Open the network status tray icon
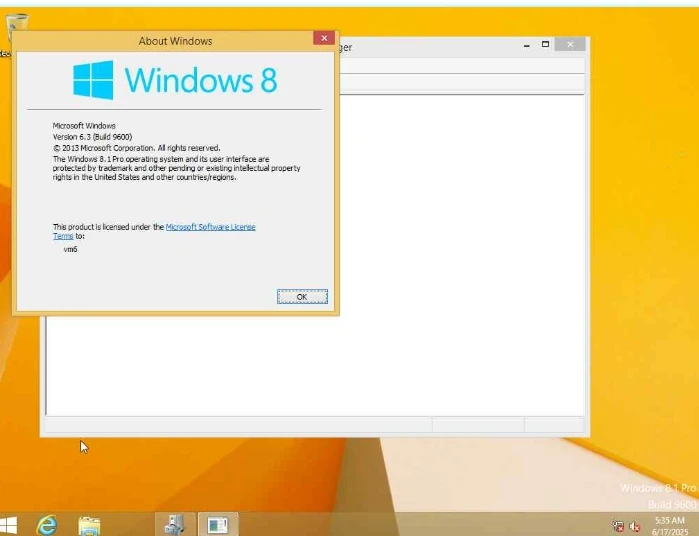Screen dimensions: 699x536 click(618, 526)
